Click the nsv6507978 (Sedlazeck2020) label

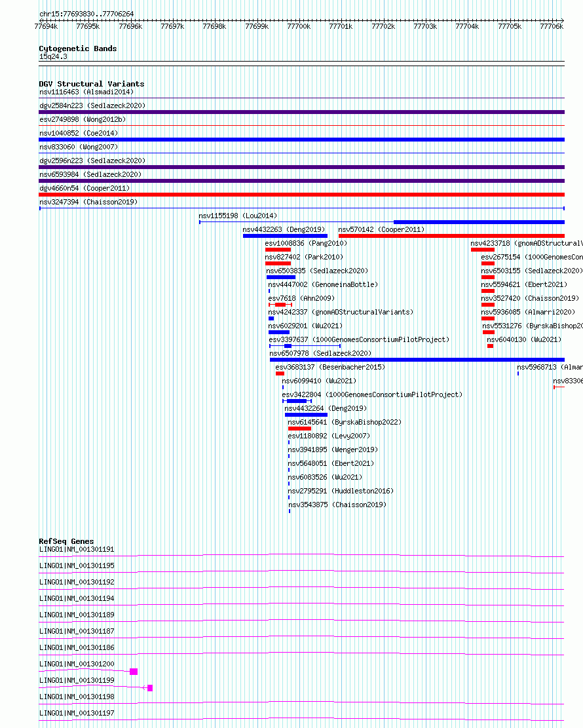pos(321,353)
